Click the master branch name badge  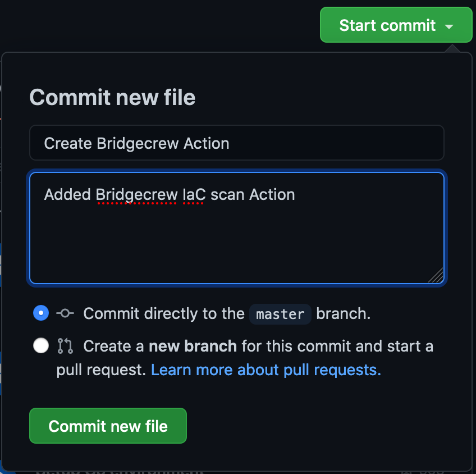pos(280,314)
